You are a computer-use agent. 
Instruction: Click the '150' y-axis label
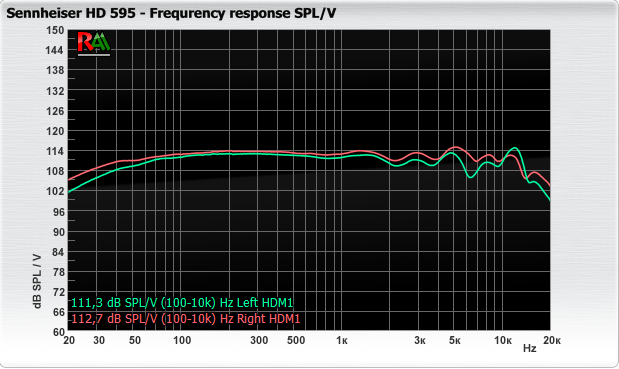55,30
